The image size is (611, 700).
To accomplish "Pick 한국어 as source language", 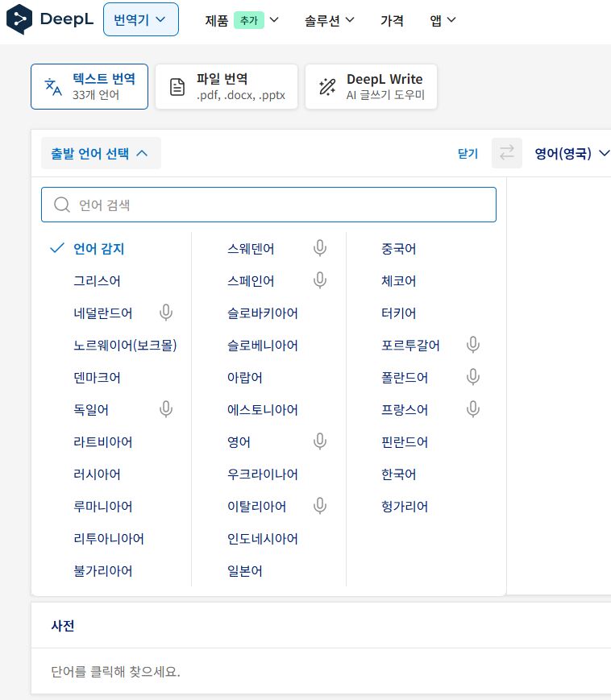I will click(398, 474).
